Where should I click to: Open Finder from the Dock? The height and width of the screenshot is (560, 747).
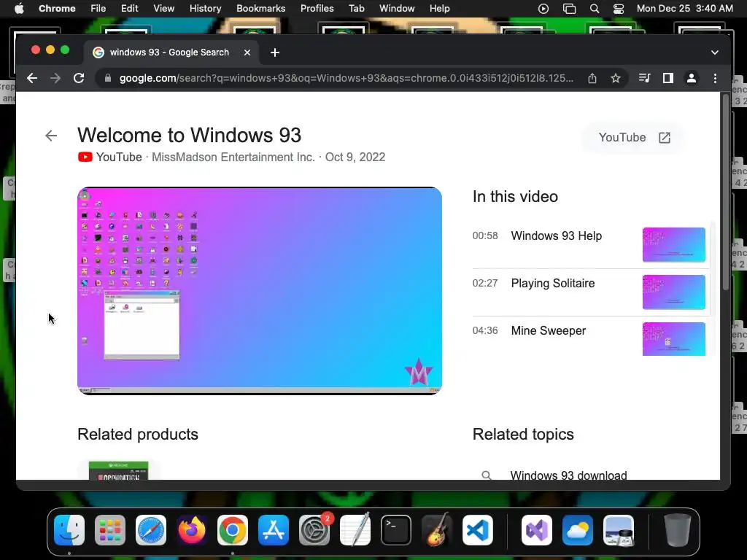point(69,530)
